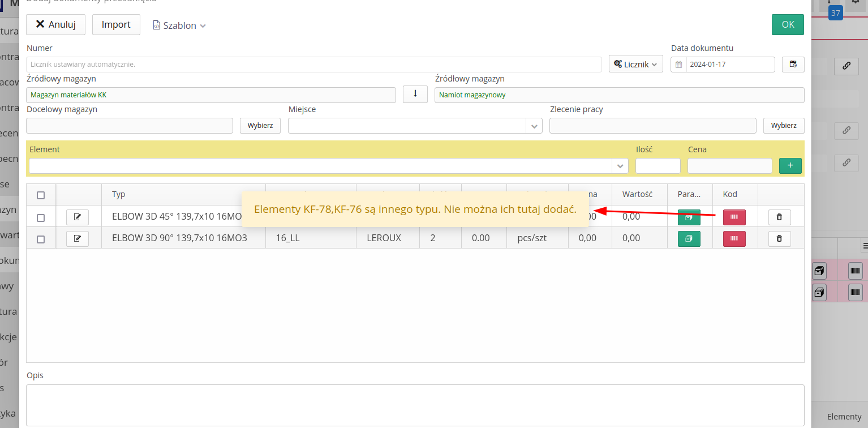The image size is (868, 428).
Task: Open the Miejsce location dropdown
Action: point(534,126)
